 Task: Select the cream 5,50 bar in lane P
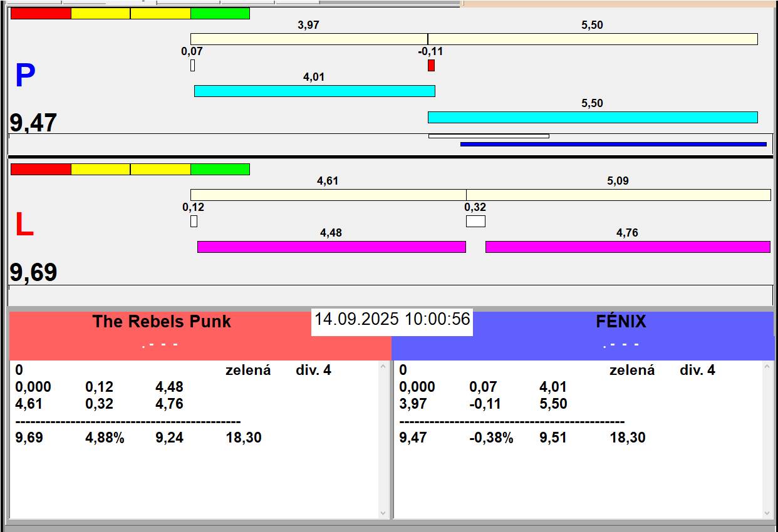click(593, 39)
